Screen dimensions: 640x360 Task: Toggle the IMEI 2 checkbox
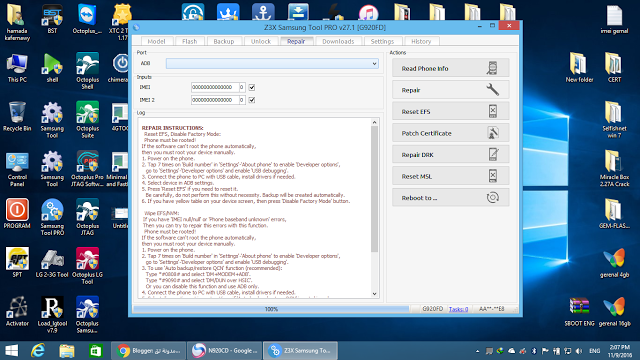(252, 100)
